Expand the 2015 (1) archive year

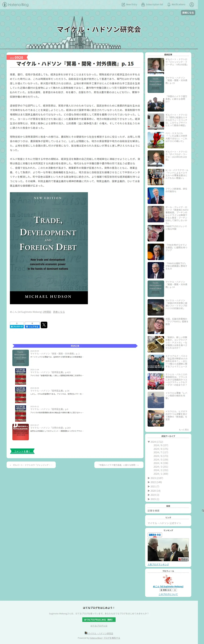(149, 499)
